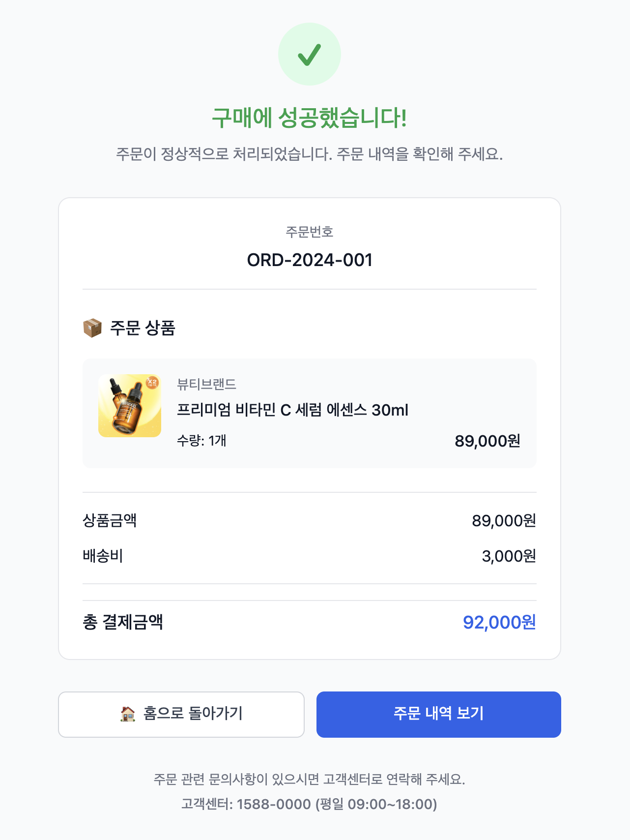Click the item price 89,000원 in product card
Screen dimensions: 630x840
pyautogui.click(x=487, y=441)
